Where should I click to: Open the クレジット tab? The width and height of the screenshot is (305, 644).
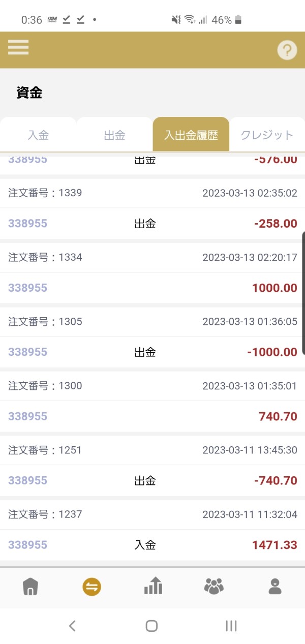(x=267, y=135)
